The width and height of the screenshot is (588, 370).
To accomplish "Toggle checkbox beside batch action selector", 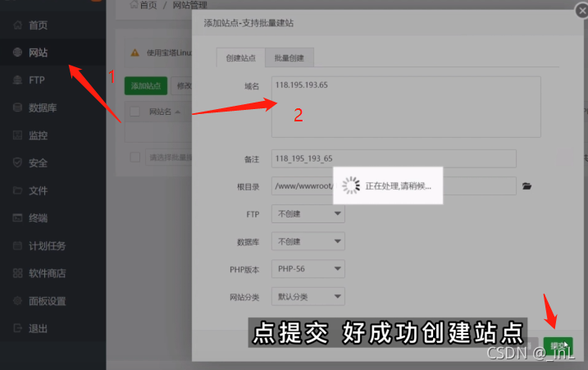I will coord(135,157).
